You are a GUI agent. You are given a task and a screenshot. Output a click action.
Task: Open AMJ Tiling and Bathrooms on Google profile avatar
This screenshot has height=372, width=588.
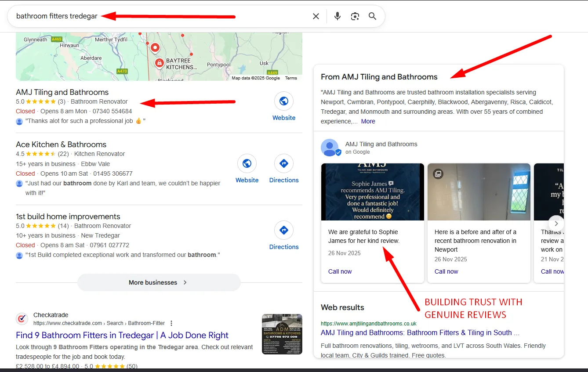coord(330,148)
